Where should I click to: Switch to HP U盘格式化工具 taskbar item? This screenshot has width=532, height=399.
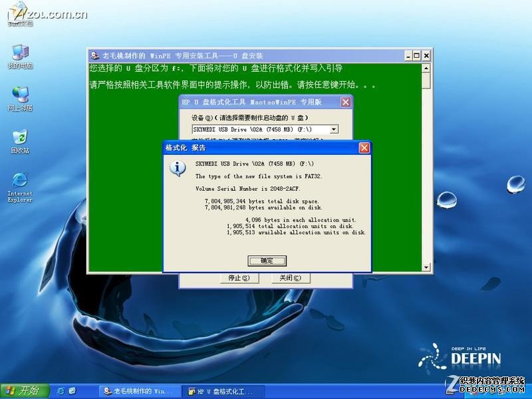223,391
